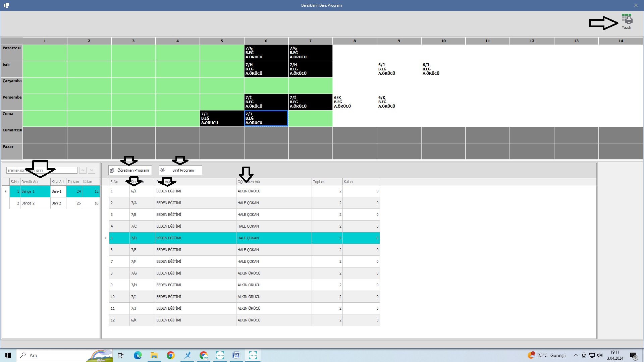The height and width of the screenshot is (362, 644).
Task: Click the search up arrow button
Action: tap(83, 170)
